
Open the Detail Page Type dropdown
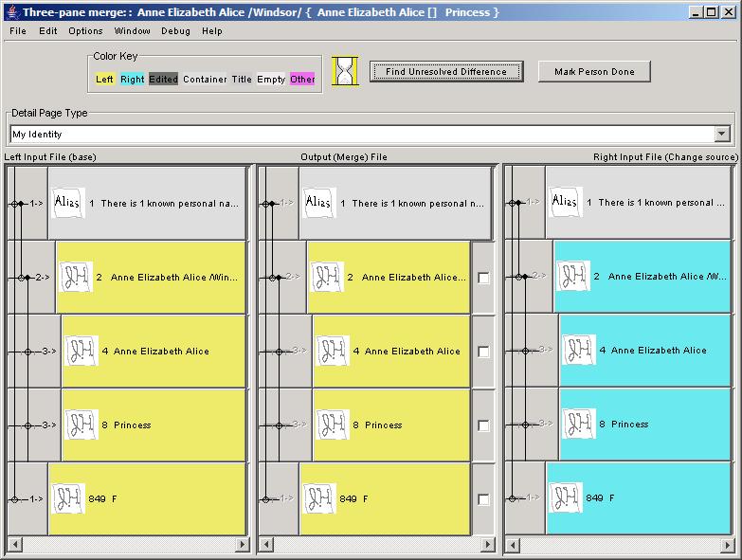[722, 135]
